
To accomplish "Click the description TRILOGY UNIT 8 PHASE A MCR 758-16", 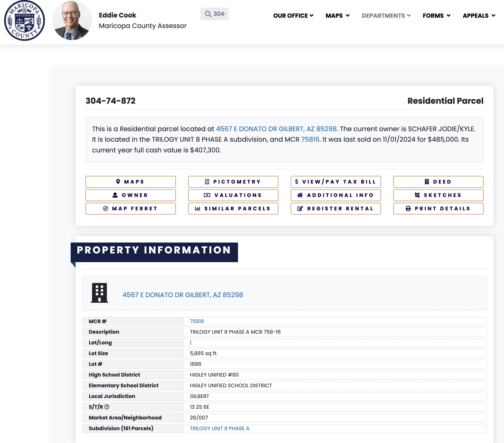I will click(235, 332).
